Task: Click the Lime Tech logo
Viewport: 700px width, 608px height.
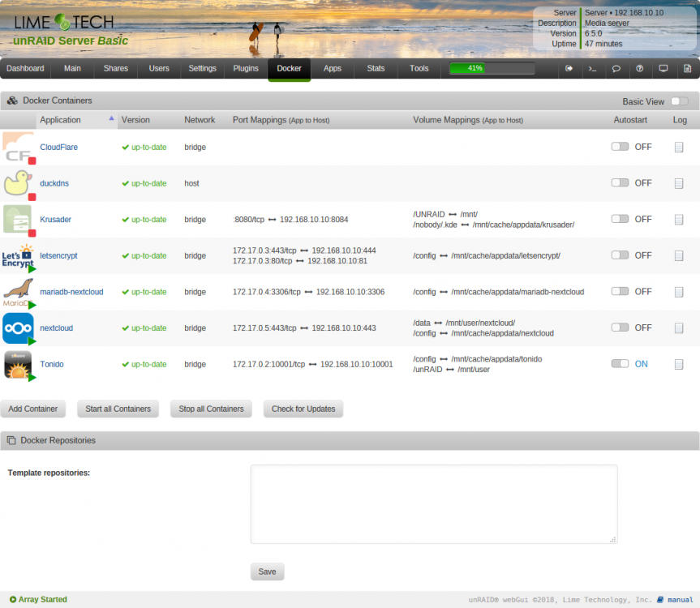Action: pos(64,23)
